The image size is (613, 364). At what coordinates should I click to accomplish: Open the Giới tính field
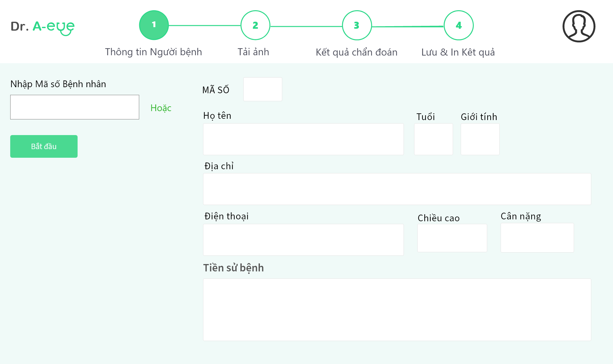click(x=480, y=139)
